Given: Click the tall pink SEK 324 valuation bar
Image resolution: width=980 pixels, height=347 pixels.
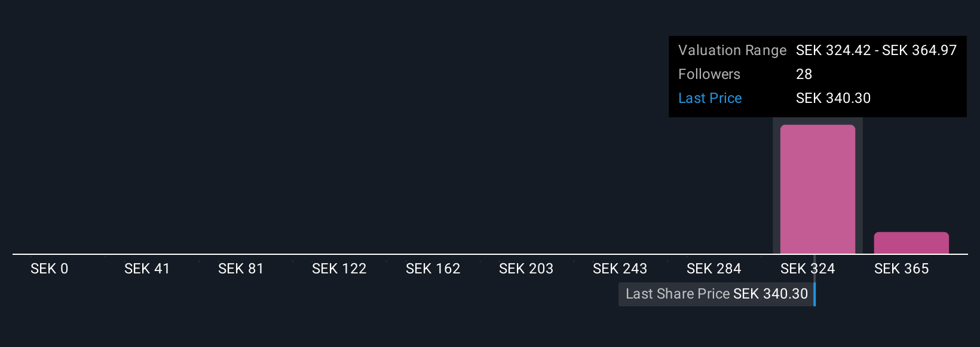Looking at the screenshot, I should point(817,189).
